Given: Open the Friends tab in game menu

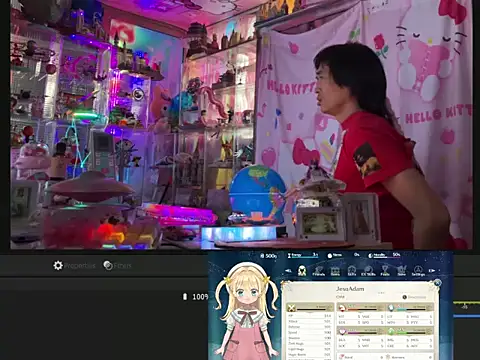Looking at the screenshot, I should [x=318, y=271].
